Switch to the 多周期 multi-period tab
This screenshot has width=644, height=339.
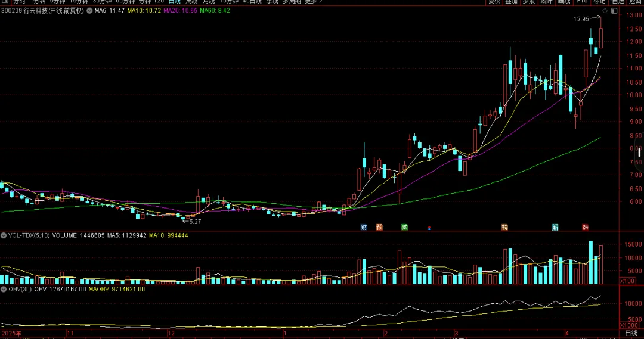pyautogui.click(x=292, y=2)
